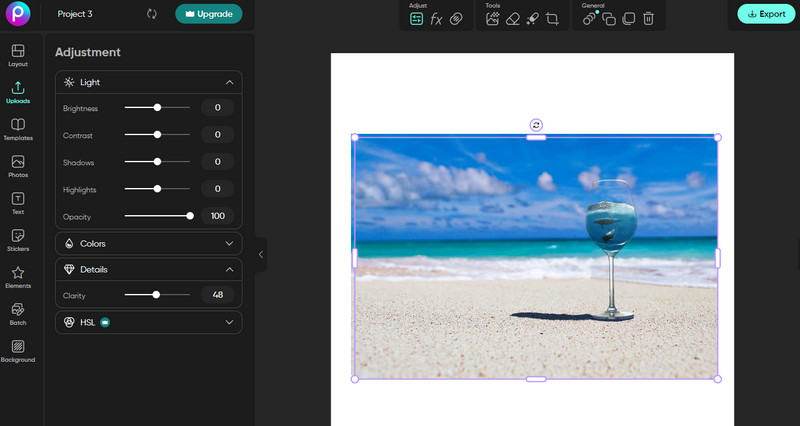
Task: Expand the HSL section
Action: tap(229, 322)
